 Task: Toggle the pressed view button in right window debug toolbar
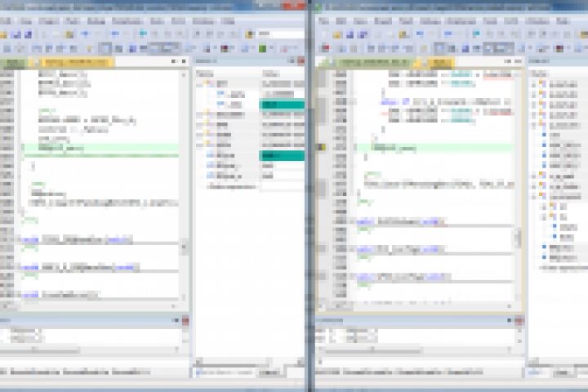point(439,48)
